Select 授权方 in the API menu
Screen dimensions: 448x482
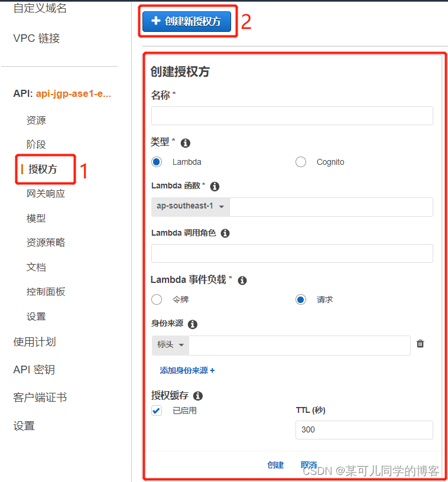tap(43, 169)
